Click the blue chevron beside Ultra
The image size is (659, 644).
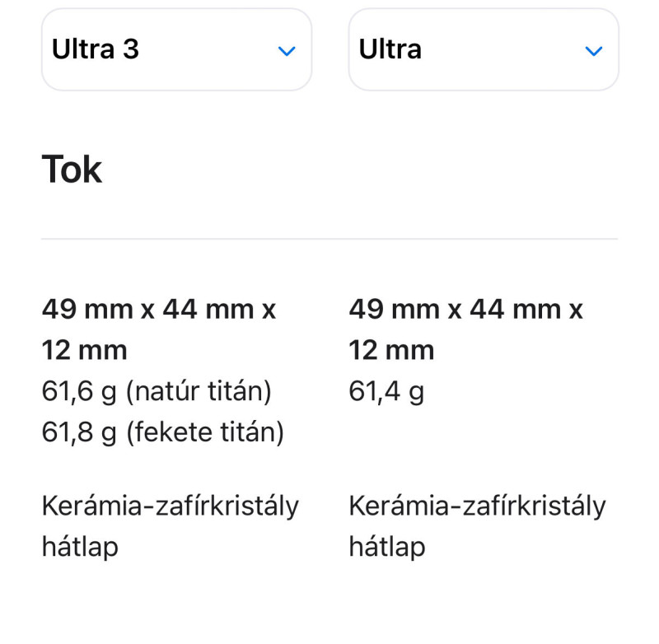[594, 51]
